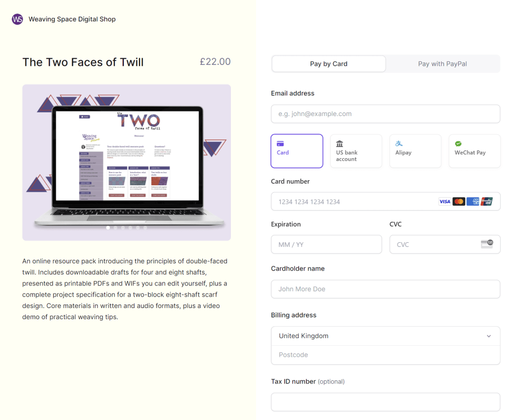Select the Card payment method option
The width and height of the screenshot is (514, 420).
(297, 151)
